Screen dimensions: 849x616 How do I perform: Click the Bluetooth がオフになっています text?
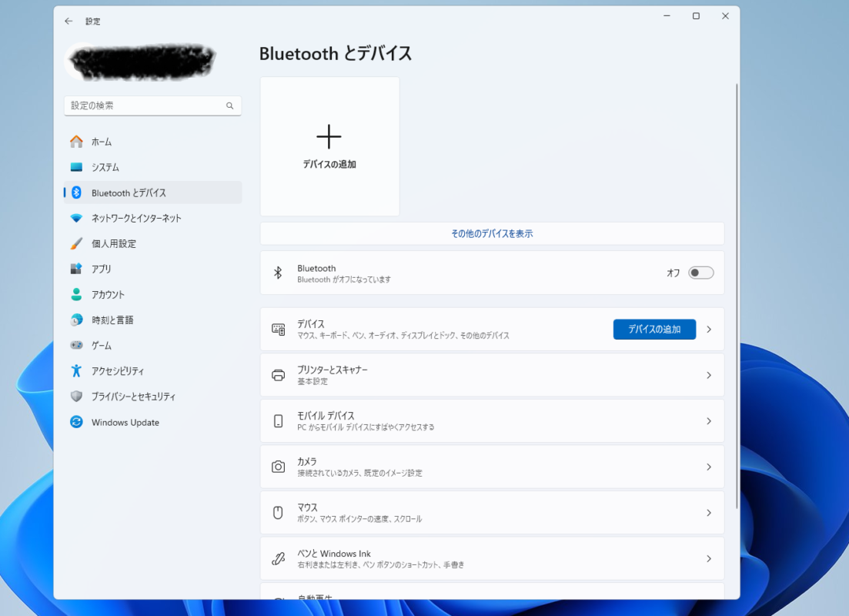click(x=344, y=280)
